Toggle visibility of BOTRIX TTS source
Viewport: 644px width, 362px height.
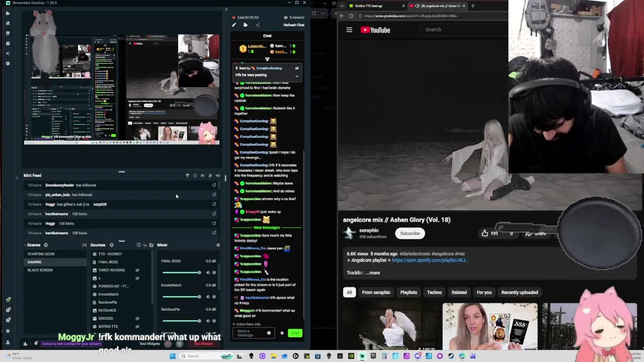[x=137, y=326]
